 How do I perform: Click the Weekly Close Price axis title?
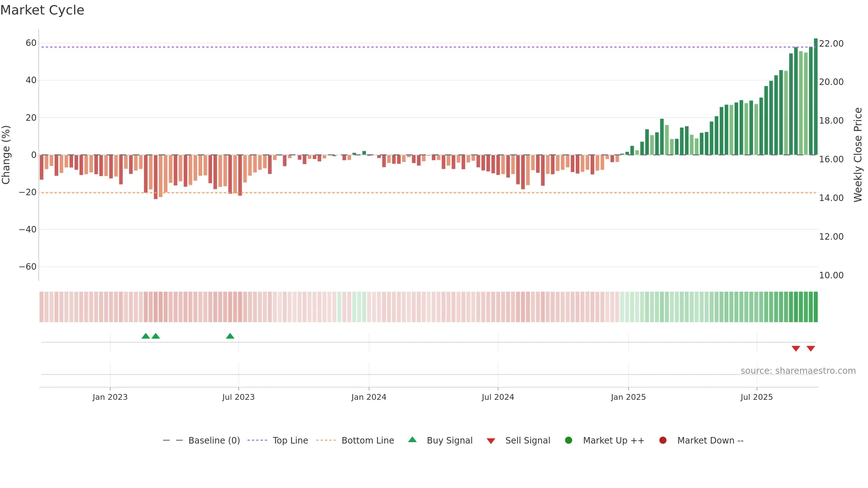[x=858, y=155]
